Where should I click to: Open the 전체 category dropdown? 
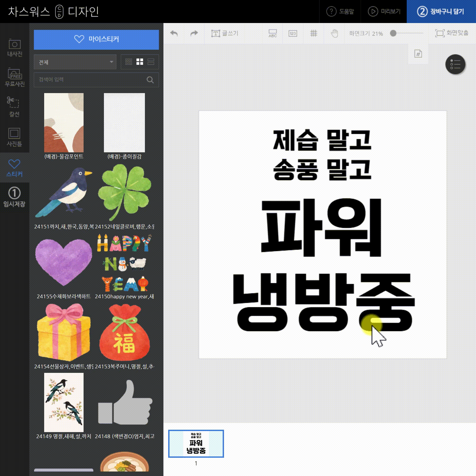75,62
